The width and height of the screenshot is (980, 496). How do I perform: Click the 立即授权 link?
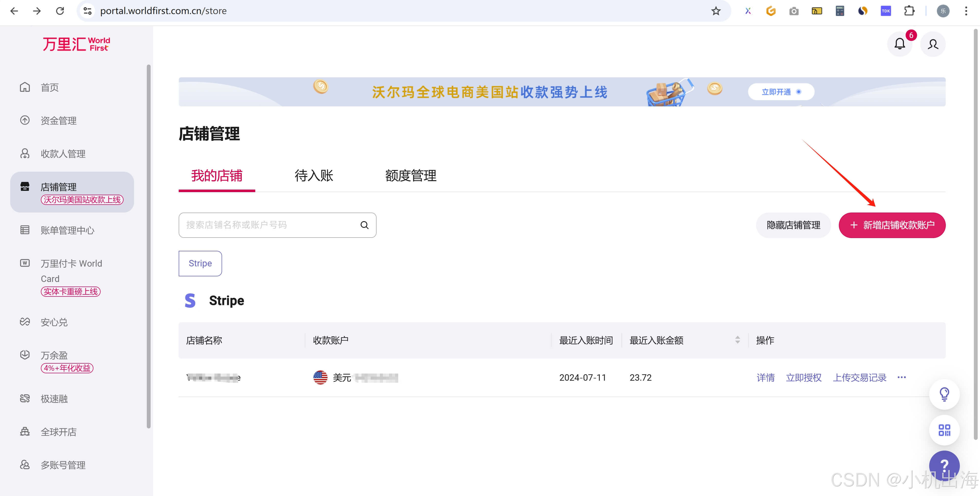[x=804, y=377]
